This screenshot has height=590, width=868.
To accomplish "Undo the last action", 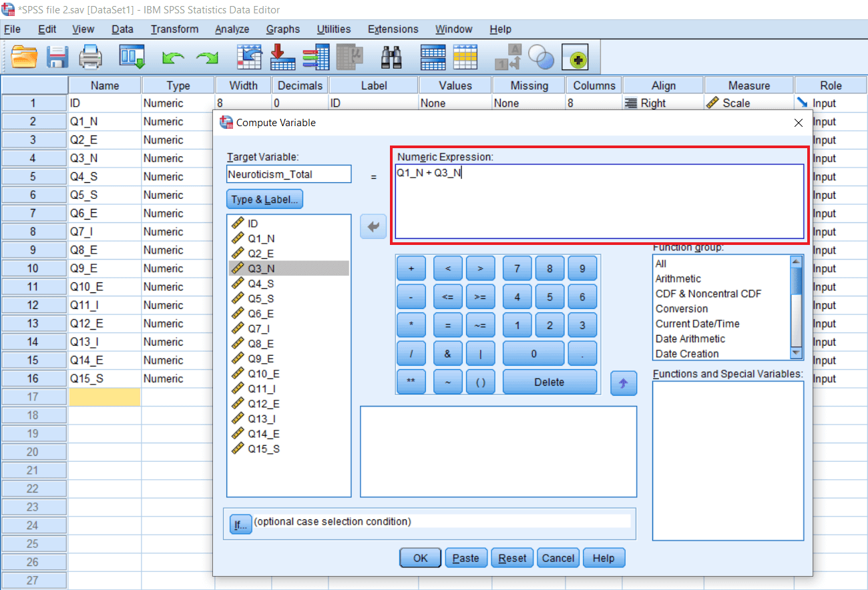I will point(174,57).
